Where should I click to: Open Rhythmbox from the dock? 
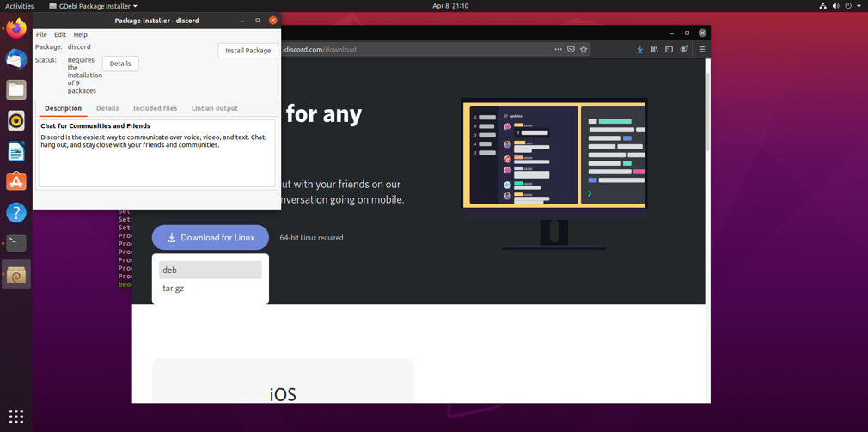click(x=16, y=120)
